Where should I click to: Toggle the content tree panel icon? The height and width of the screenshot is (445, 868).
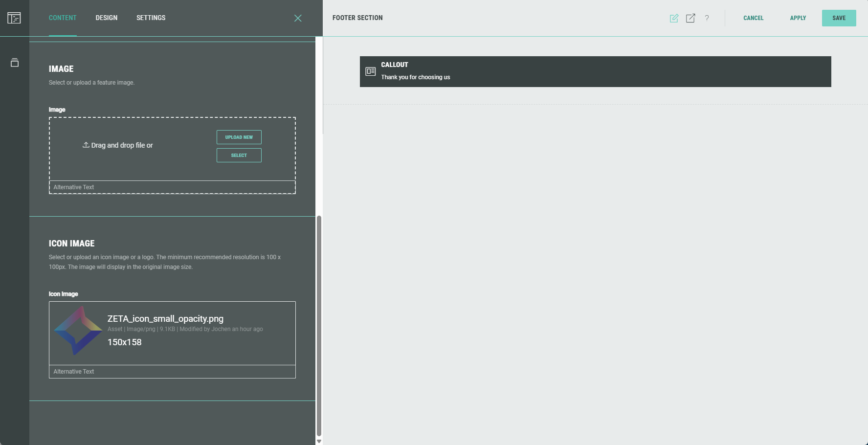click(x=14, y=18)
